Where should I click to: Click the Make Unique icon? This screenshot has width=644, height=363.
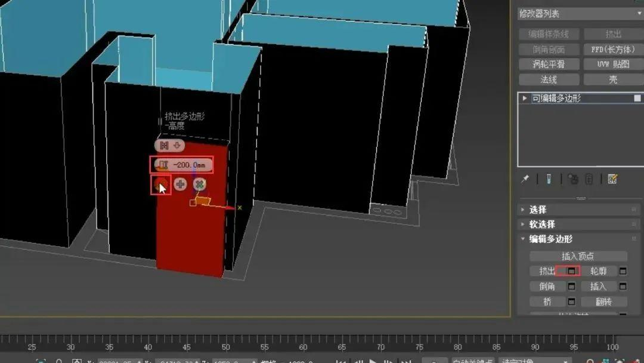(572, 179)
